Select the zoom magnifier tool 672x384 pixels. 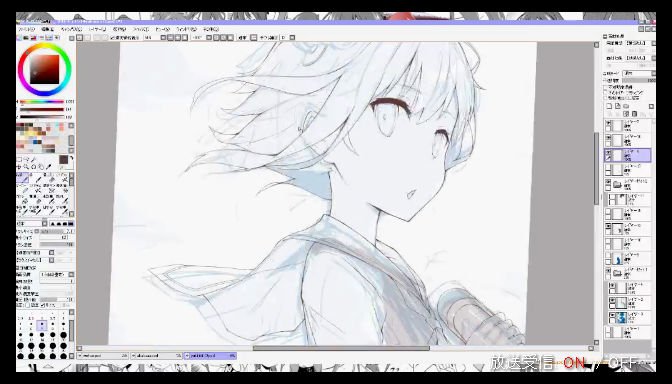pos(27,167)
